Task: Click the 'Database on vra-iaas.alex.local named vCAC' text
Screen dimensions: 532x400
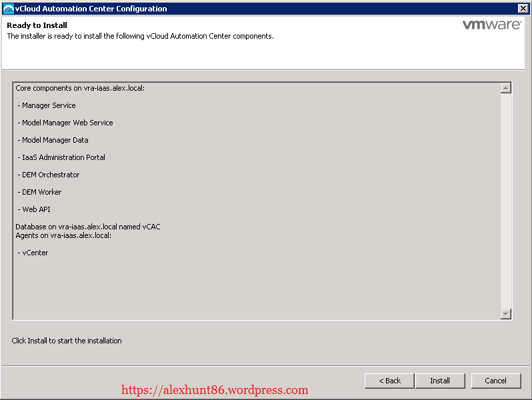Action: [x=88, y=227]
